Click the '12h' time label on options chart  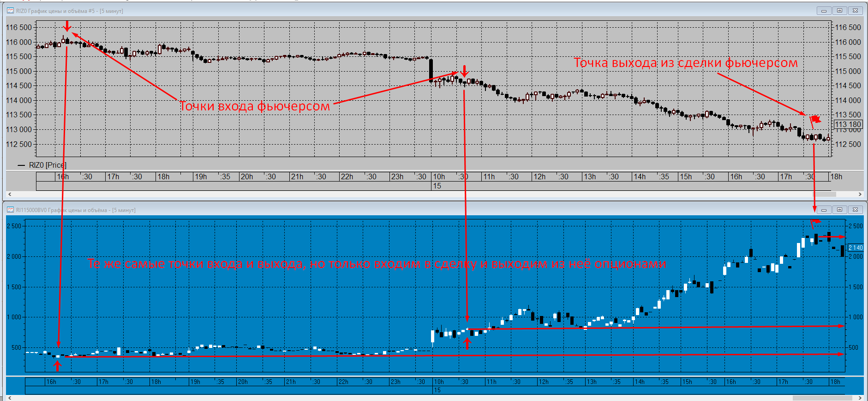click(544, 382)
